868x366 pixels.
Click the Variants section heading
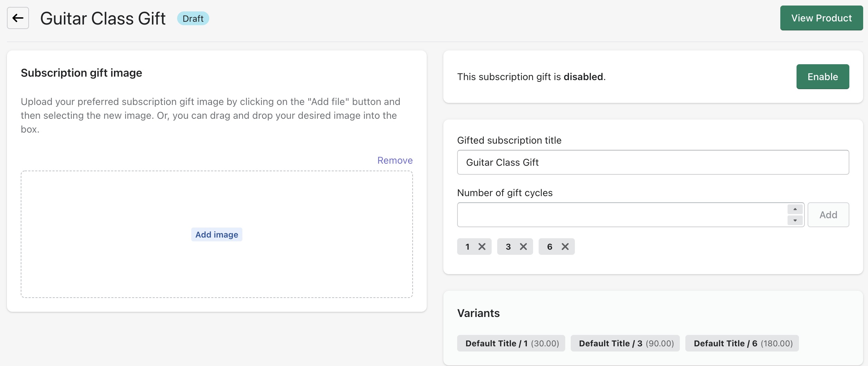tap(478, 313)
